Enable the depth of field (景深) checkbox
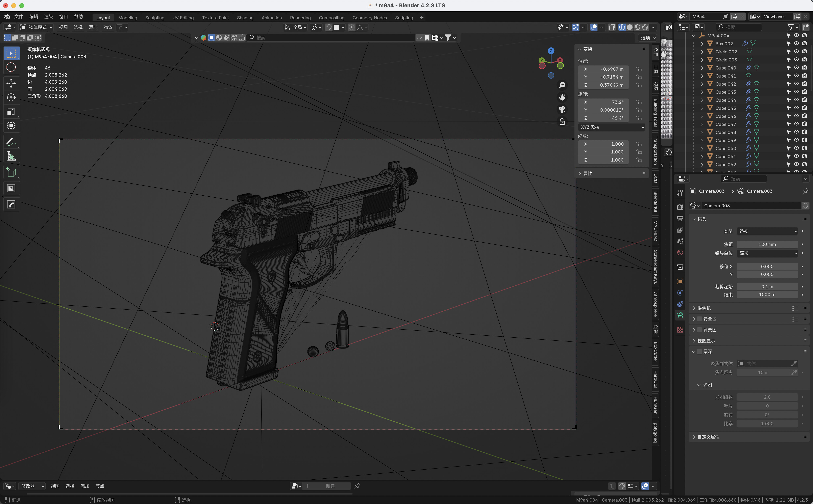813x504 pixels. (x=699, y=352)
